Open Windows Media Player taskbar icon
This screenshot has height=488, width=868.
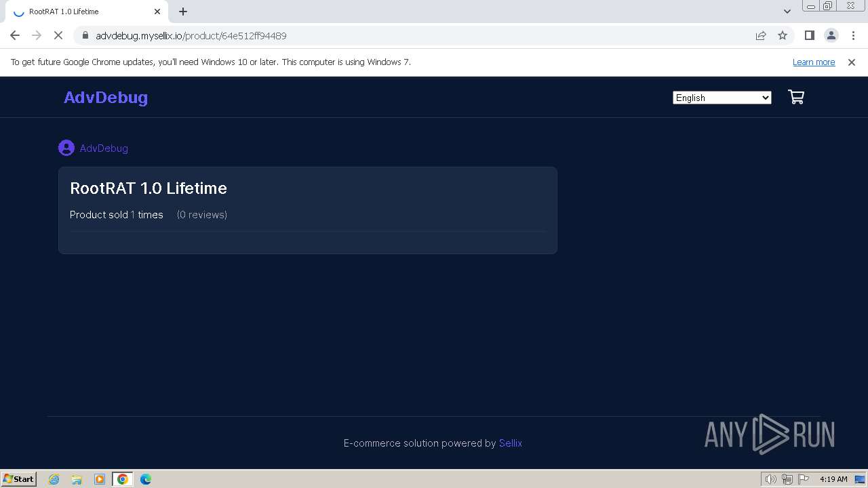point(100,479)
